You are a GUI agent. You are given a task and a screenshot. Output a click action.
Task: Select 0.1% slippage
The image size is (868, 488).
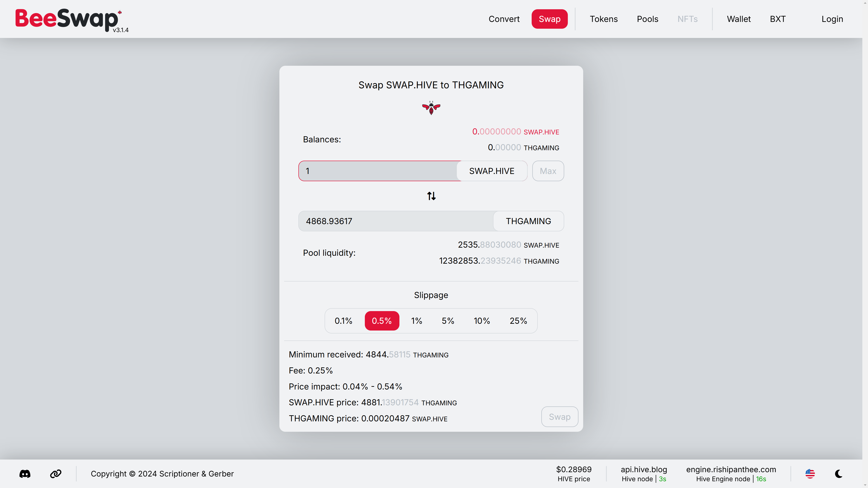(343, 321)
